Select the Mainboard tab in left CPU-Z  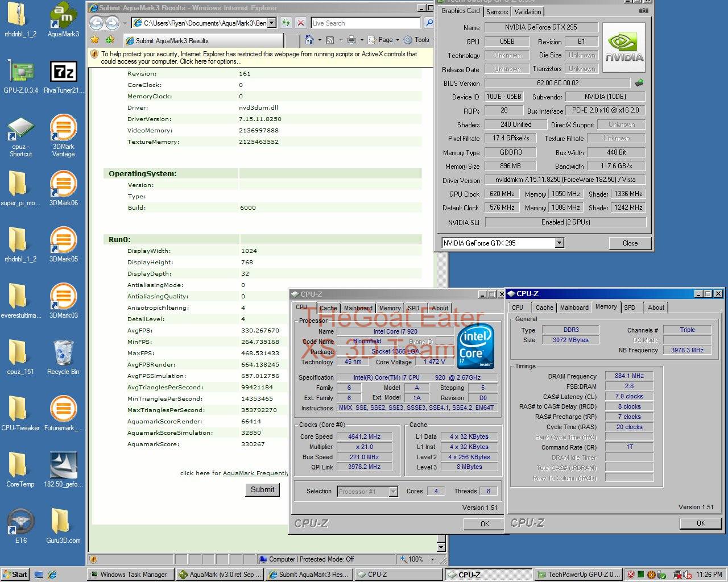coord(358,308)
